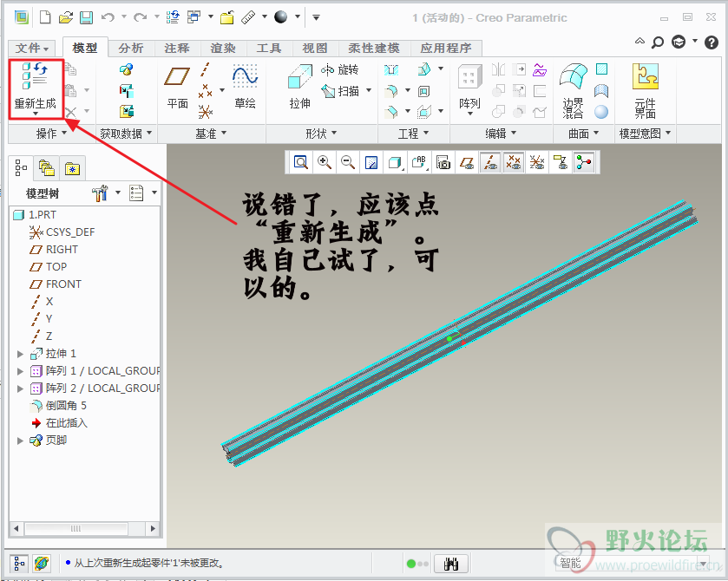Viewport: 728px width, 581px height.
Task: Select Boundary Blend (边界混合) tool
Action: tap(573, 89)
